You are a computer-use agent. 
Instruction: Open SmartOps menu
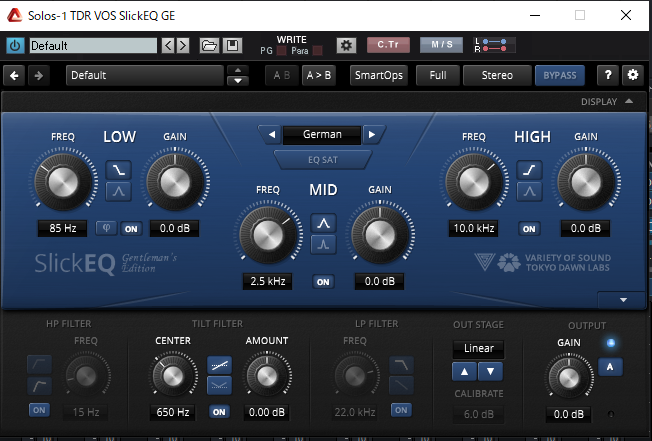pos(379,75)
